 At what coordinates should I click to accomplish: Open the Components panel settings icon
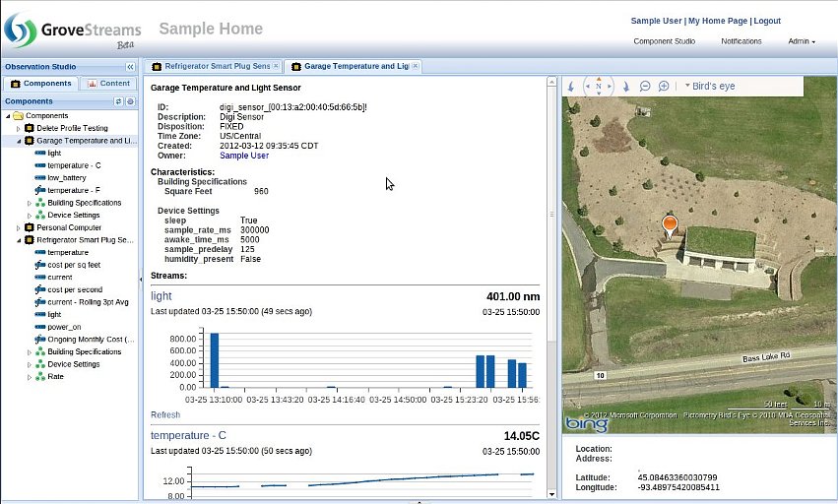130,101
